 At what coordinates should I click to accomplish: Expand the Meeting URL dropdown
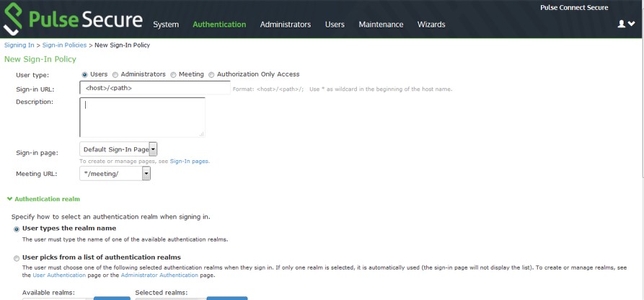pyautogui.click(x=146, y=174)
